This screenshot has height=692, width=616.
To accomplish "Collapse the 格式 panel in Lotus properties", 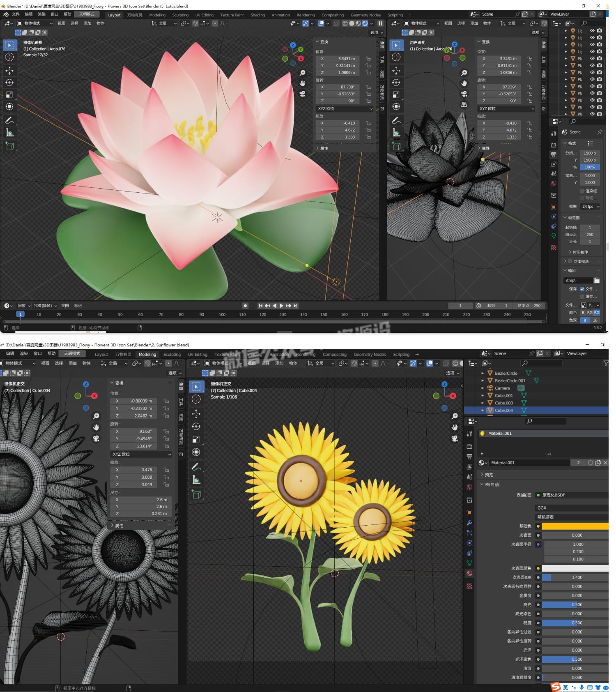I will click(x=565, y=143).
